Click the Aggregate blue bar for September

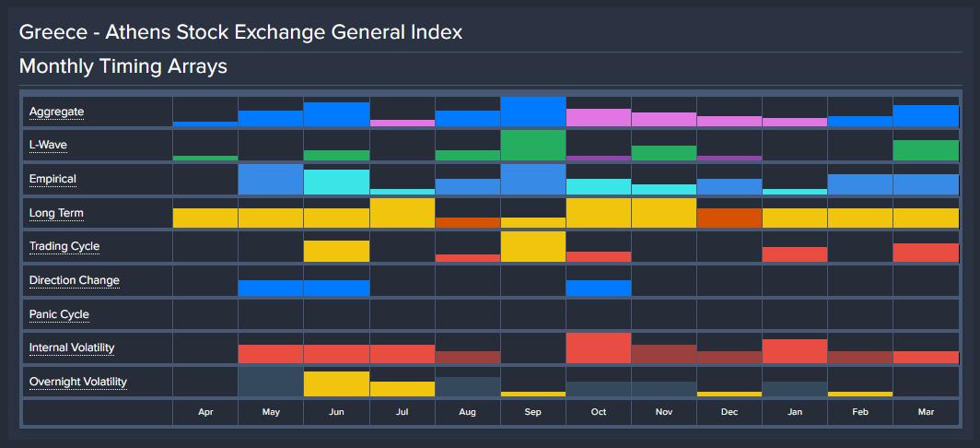[533, 112]
